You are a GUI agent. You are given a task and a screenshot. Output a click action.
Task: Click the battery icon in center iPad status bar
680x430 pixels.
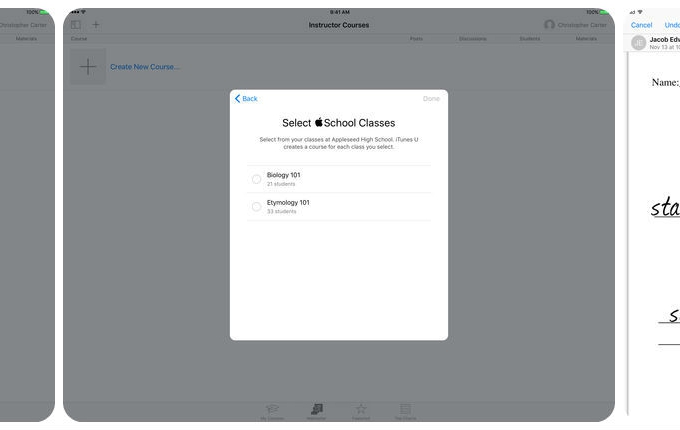tap(605, 12)
